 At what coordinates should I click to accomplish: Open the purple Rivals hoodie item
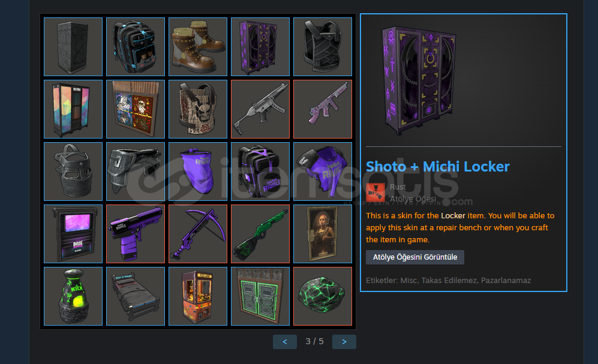click(323, 172)
